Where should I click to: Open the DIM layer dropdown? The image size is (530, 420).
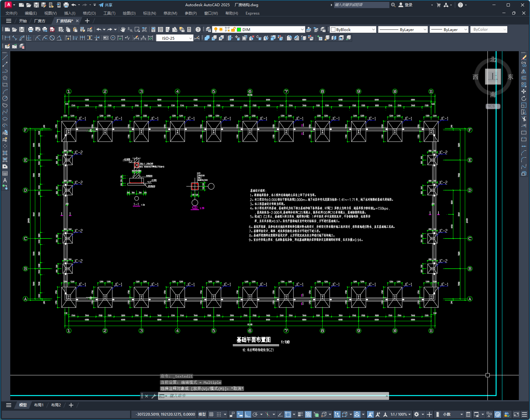[x=302, y=29]
